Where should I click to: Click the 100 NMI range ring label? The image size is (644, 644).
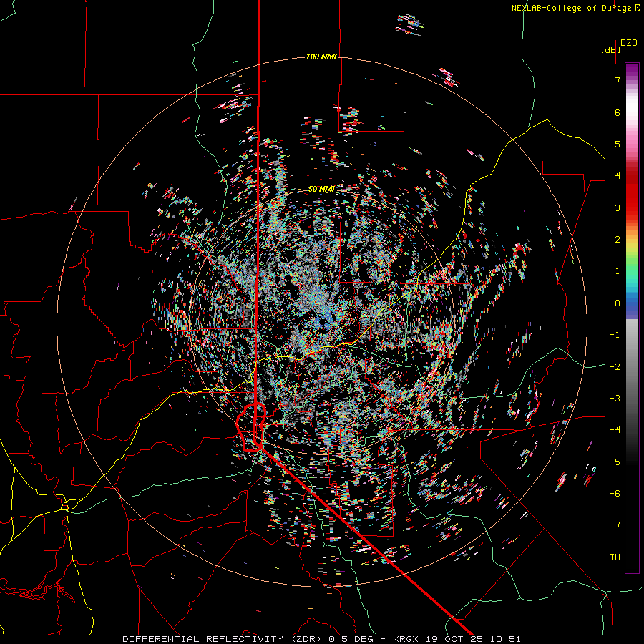321,57
